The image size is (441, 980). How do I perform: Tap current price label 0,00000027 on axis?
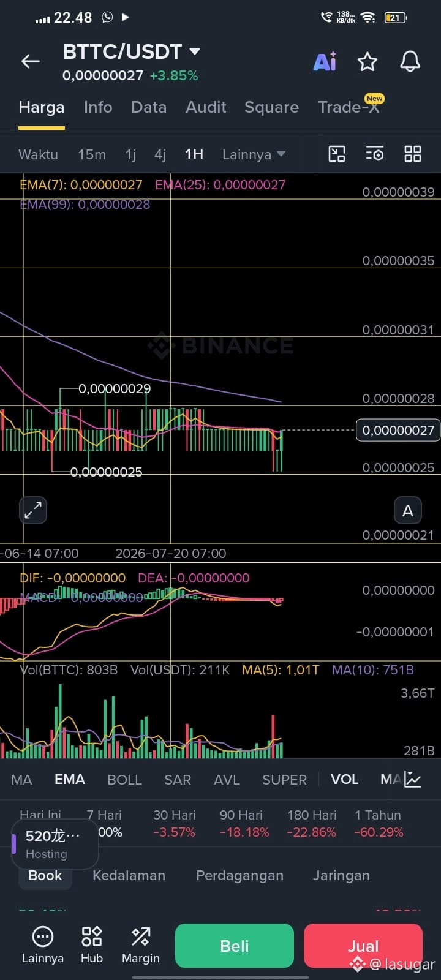click(x=398, y=430)
